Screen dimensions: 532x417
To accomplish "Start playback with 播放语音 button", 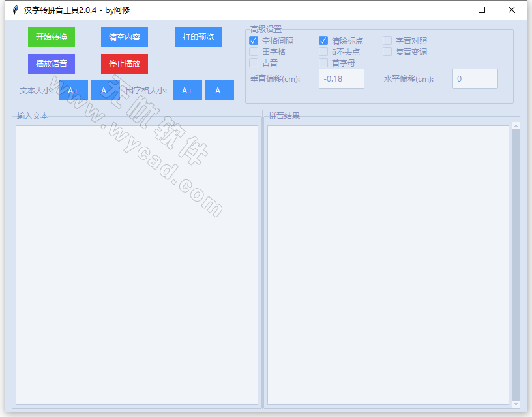I will pos(52,64).
